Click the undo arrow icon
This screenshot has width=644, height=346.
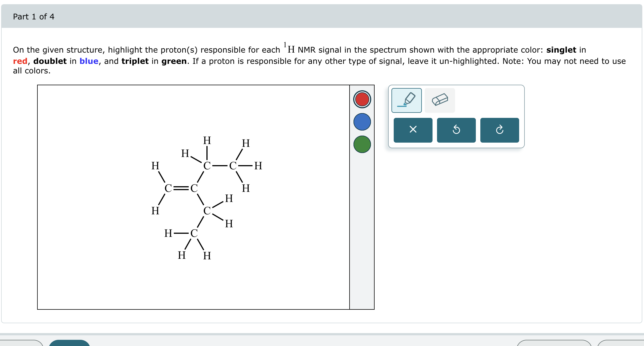click(456, 130)
